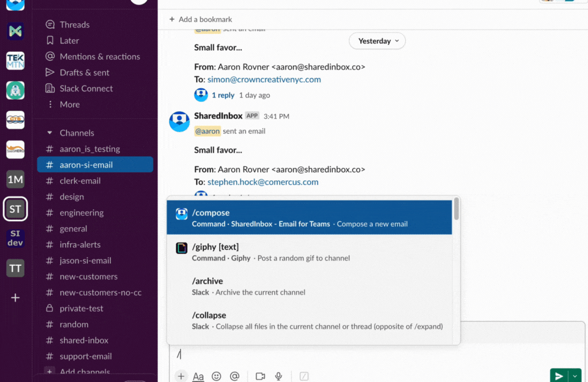The height and width of the screenshot is (382, 588).
Task: Open the emoji picker
Action: coord(216,376)
